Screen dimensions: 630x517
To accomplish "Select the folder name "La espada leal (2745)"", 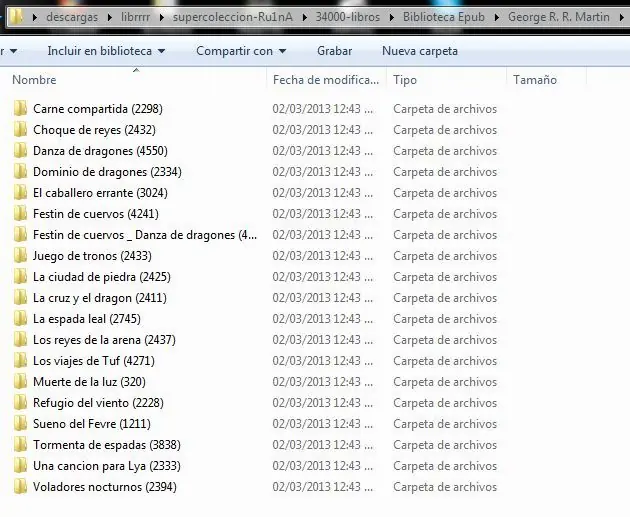I will pos(87,319).
